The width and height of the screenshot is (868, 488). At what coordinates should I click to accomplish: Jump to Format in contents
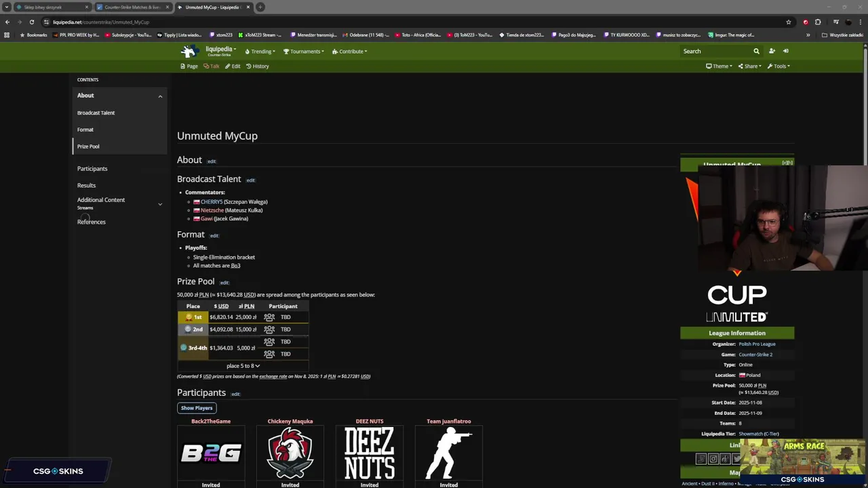click(85, 129)
